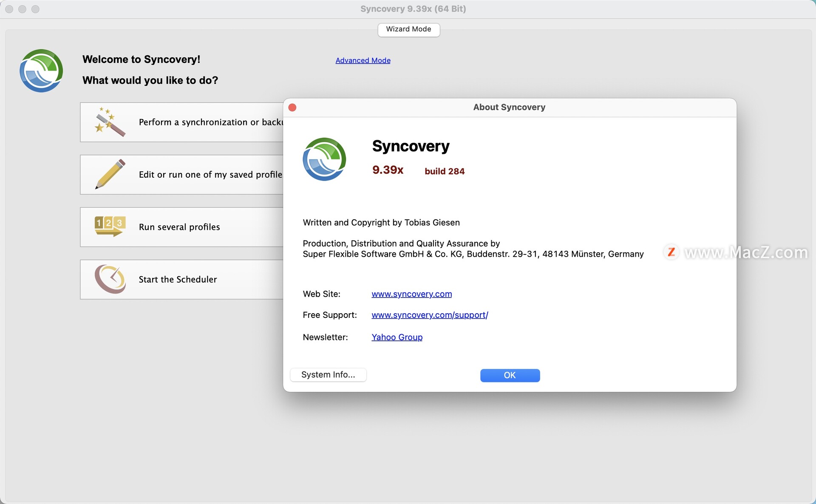Viewport: 816px width, 504px height.
Task: Click the Syncovery name heading in About dialog
Action: pos(411,146)
